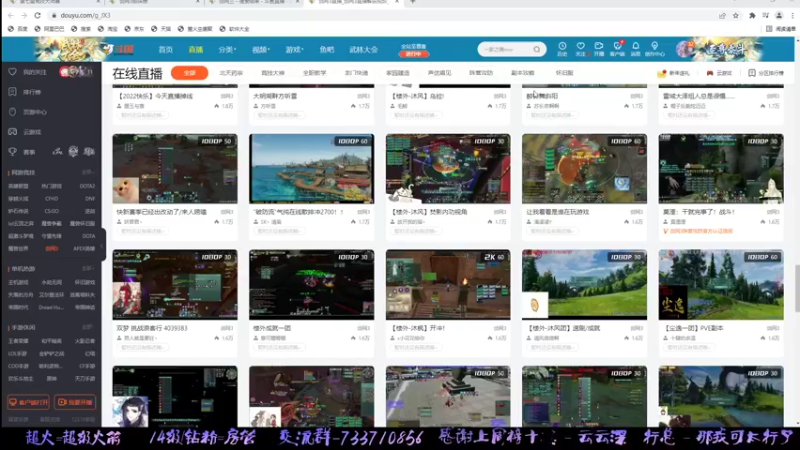Screen dimensions: 800x450
Task: Select 直播 in top navigation
Action: [x=195, y=49]
